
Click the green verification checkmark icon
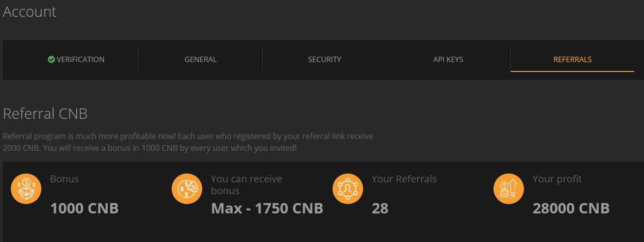tap(51, 60)
